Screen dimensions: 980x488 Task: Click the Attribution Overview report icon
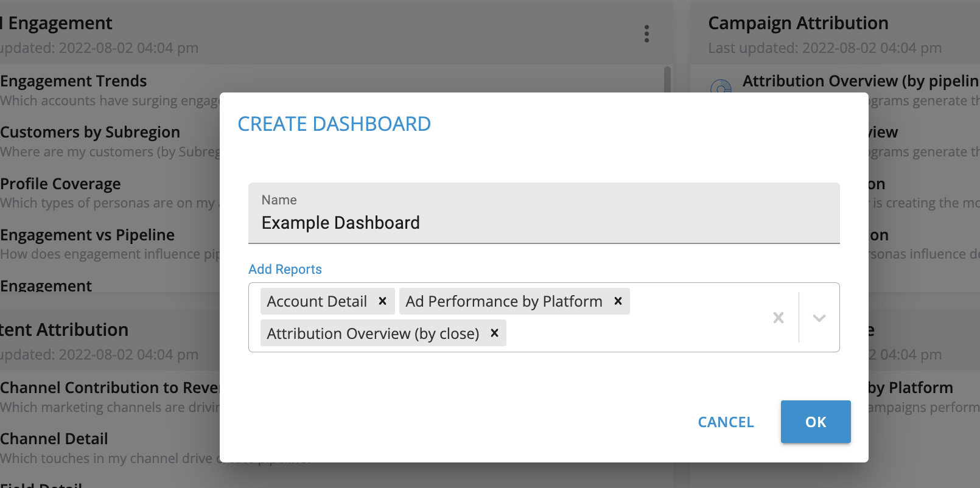(x=721, y=86)
